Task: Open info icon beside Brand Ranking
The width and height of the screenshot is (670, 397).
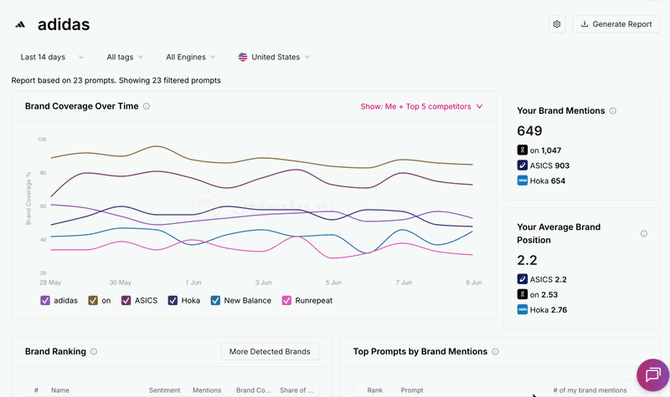Action: pyautogui.click(x=94, y=351)
